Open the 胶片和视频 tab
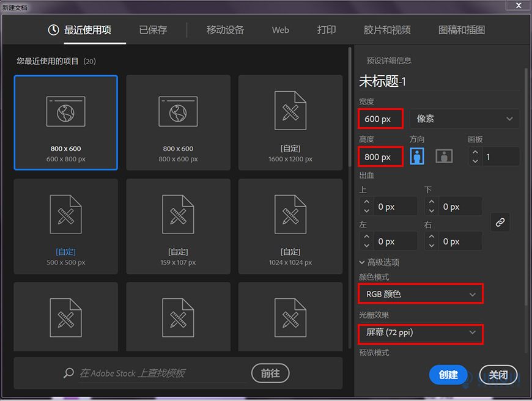This screenshot has height=401, width=532. coord(387,30)
